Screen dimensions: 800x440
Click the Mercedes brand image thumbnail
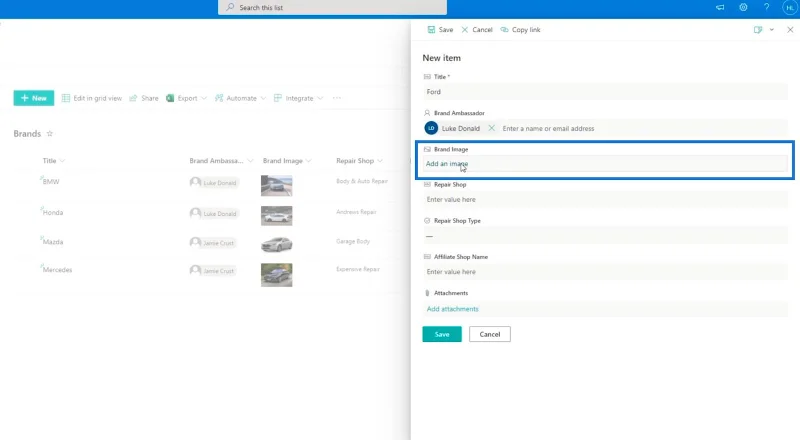click(277, 275)
